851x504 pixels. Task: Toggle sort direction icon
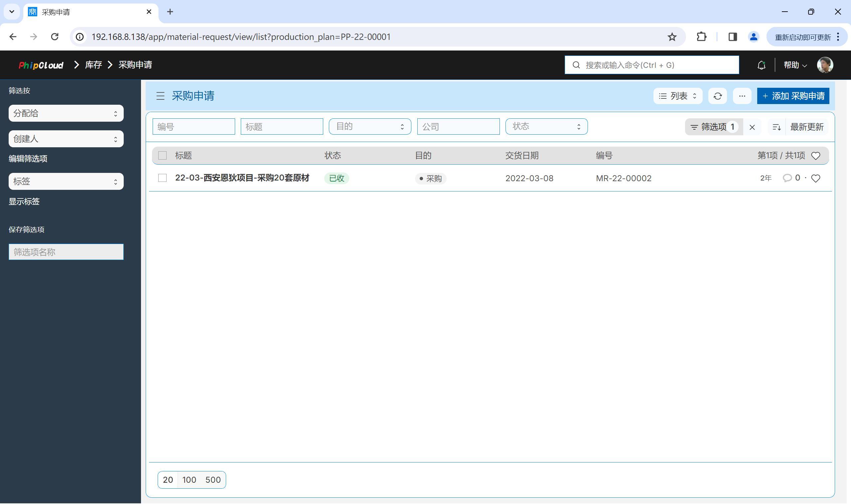pos(776,127)
